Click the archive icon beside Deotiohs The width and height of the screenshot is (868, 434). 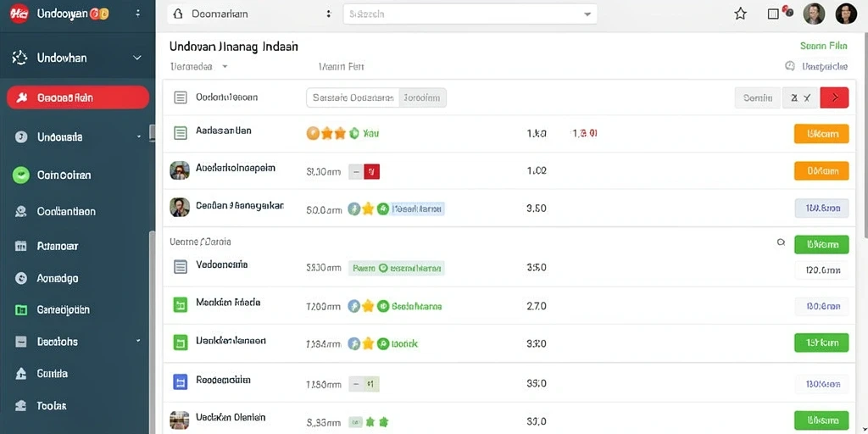[21, 342]
